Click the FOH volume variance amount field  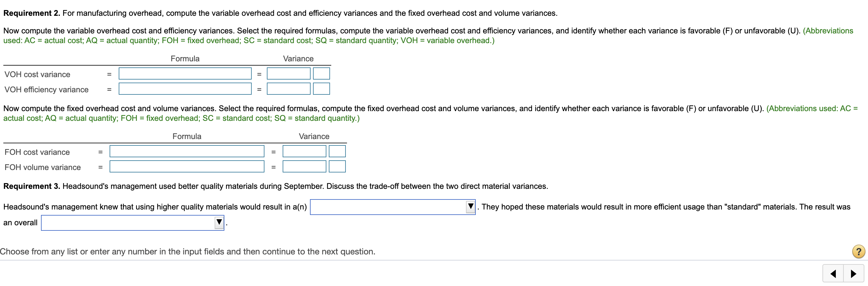tap(304, 166)
